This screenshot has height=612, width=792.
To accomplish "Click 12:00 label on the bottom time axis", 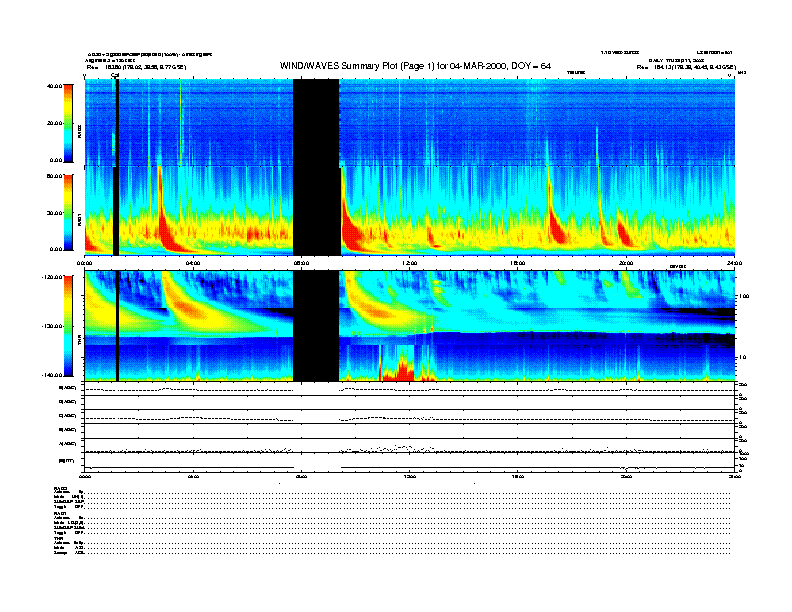I will pos(410,476).
